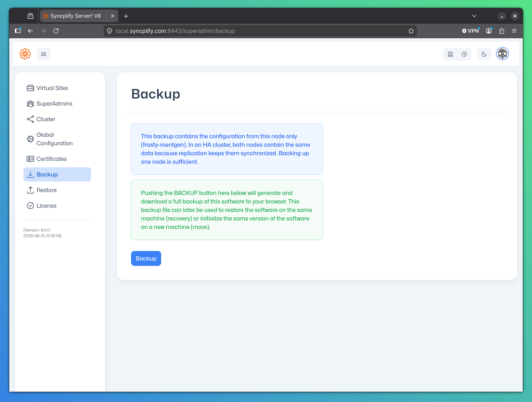Open the browser application menu
Image resolution: width=532 pixels, height=402 pixels.
coord(514,31)
